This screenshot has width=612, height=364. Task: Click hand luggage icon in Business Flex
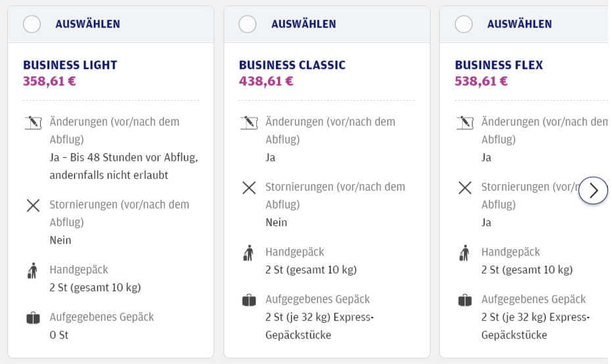click(x=465, y=252)
